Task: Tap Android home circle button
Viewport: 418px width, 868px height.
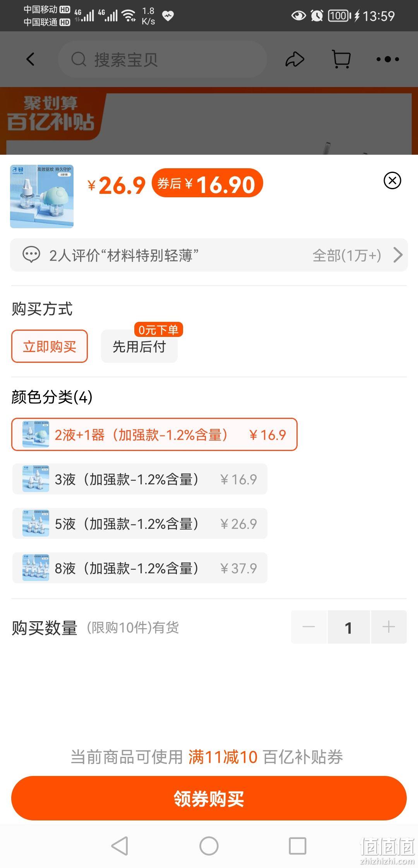Action: tap(209, 846)
